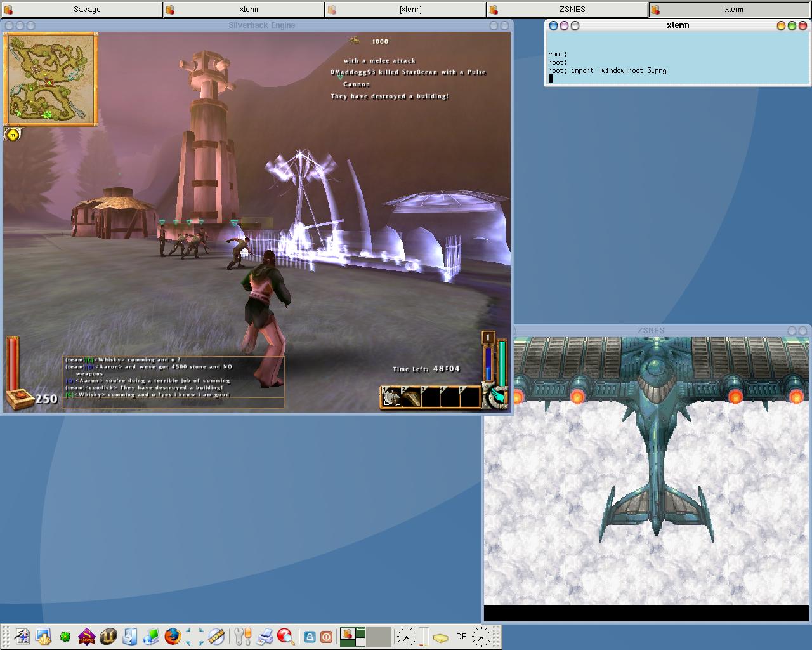Click the xterm command 'import -window root 5.png'

tap(619, 70)
